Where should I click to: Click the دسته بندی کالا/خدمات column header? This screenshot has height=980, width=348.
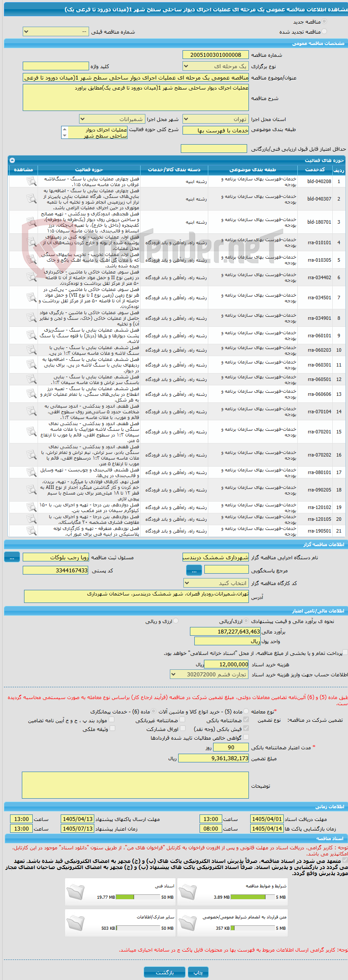click(174, 170)
